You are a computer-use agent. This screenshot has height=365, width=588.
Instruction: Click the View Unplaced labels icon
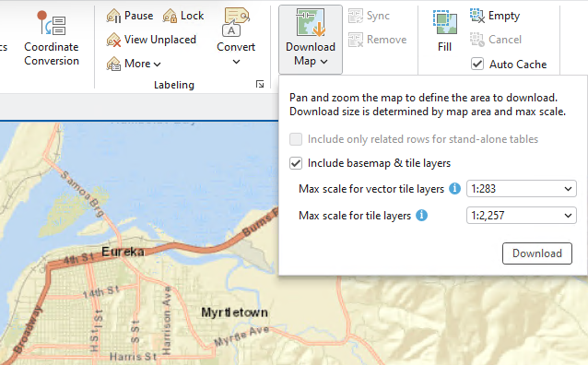point(113,40)
